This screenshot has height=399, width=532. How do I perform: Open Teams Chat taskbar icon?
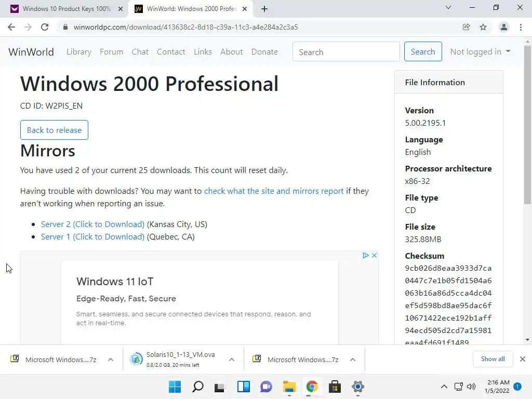267,387
